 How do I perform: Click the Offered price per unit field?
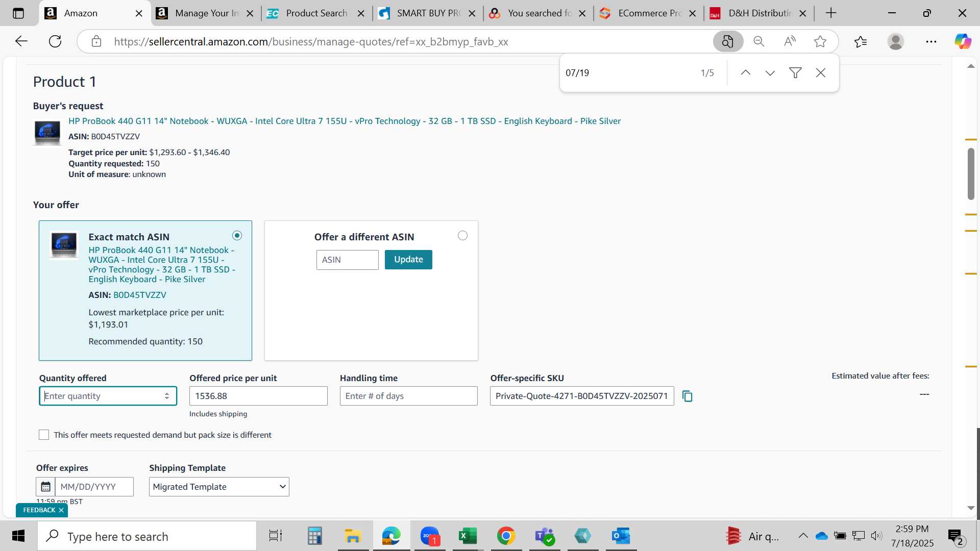(258, 396)
